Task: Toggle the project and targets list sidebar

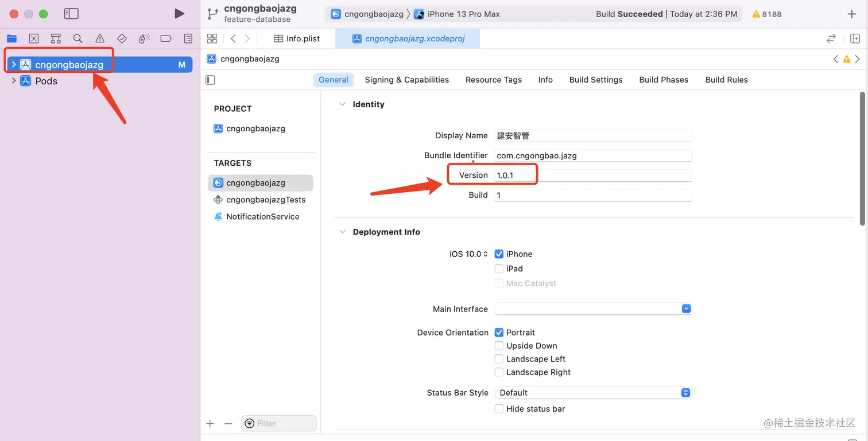Action: (x=210, y=80)
